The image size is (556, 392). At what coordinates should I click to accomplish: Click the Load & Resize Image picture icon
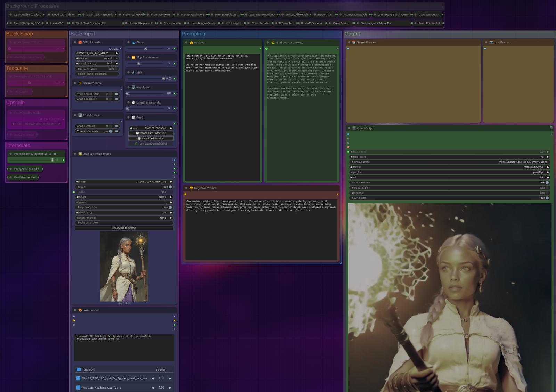(x=80, y=154)
